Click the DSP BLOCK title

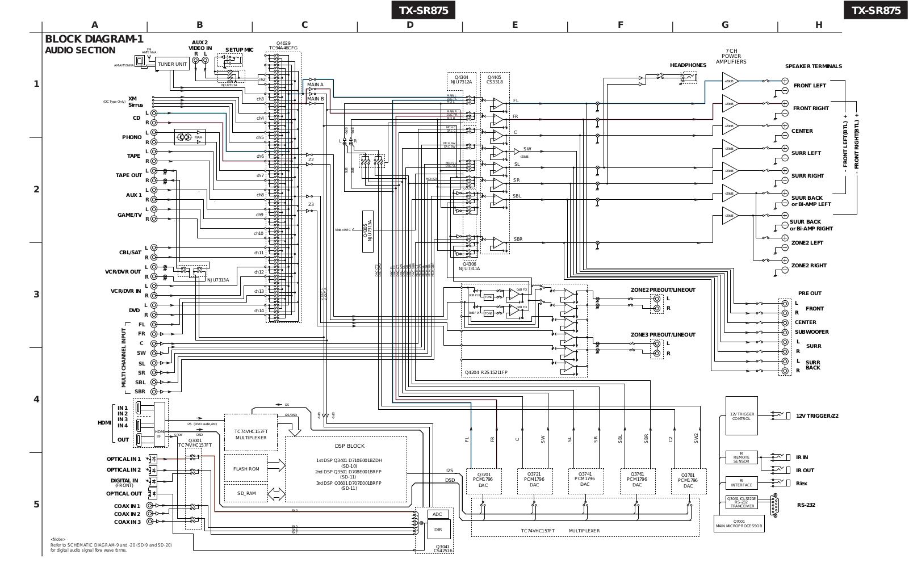point(349,446)
